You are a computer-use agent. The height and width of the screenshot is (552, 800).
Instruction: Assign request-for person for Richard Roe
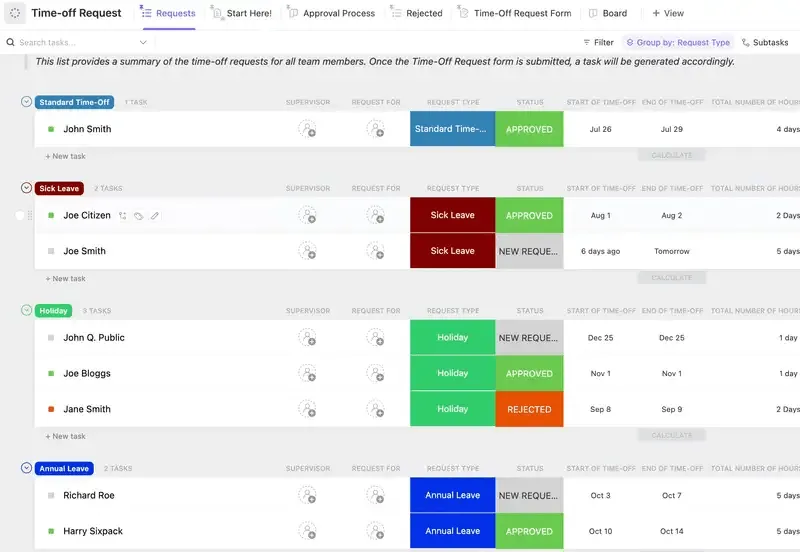pyautogui.click(x=376, y=495)
